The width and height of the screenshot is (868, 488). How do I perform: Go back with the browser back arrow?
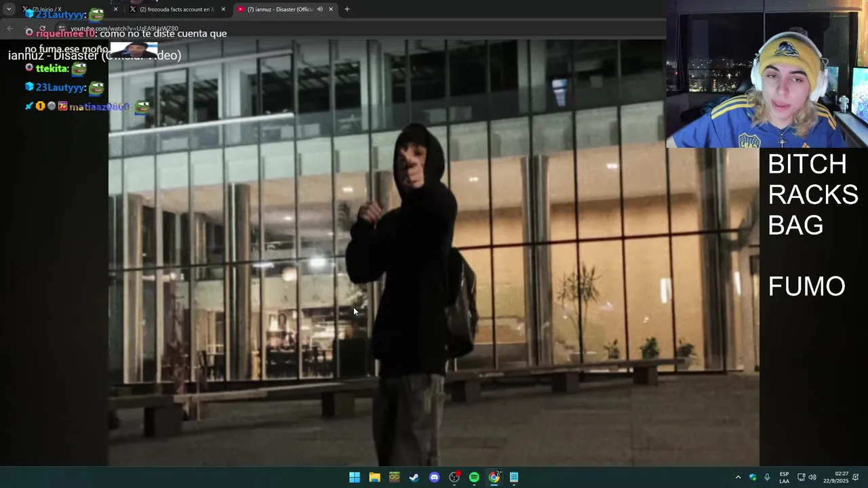pyautogui.click(x=9, y=28)
